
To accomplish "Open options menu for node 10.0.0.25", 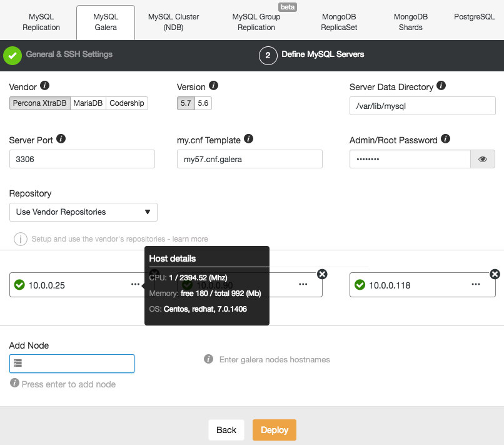I will [135, 284].
